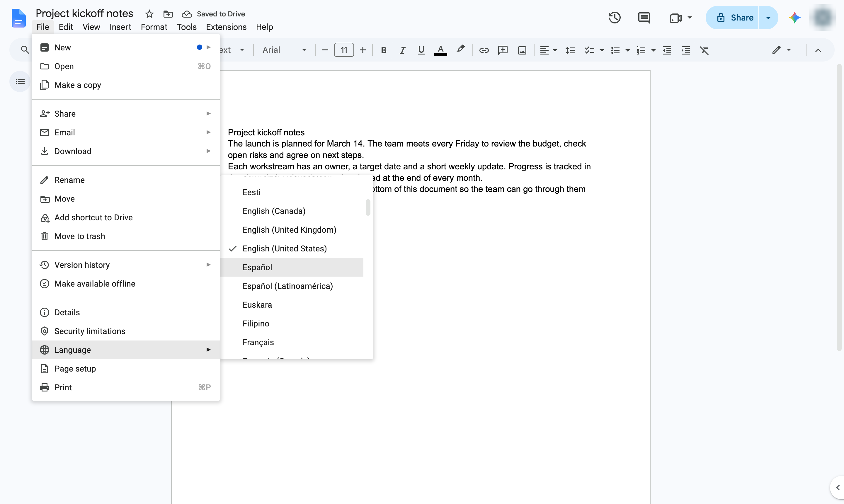Insert a link with the chain icon
Viewport: 844px width, 504px height.
(484, 50)
